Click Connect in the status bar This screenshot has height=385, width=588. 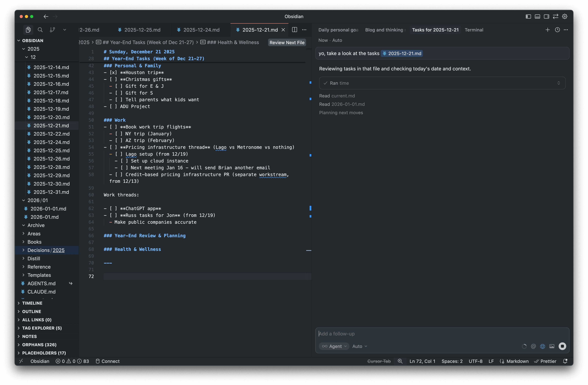click(111, 361)
